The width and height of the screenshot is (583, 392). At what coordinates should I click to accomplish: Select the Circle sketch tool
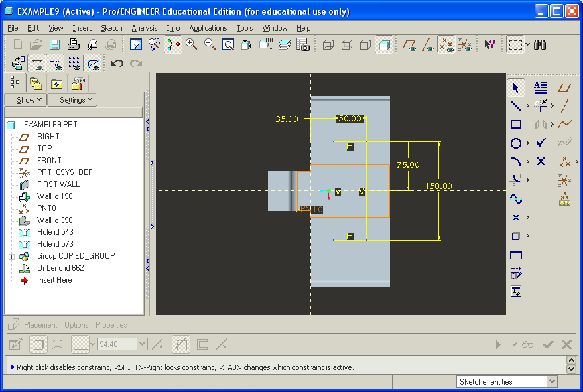[516, 143]
